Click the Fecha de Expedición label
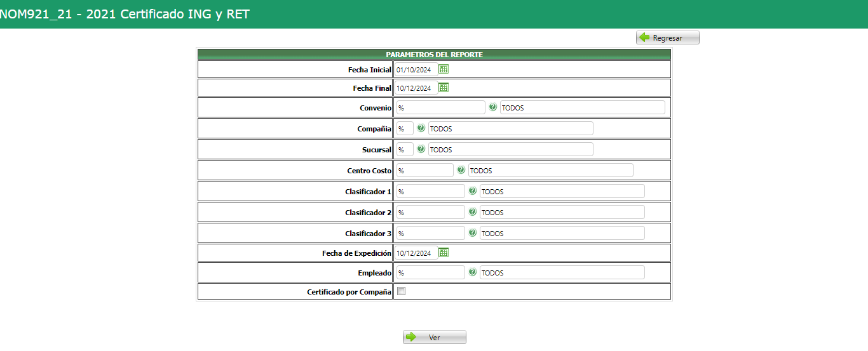 pos(357,253)
